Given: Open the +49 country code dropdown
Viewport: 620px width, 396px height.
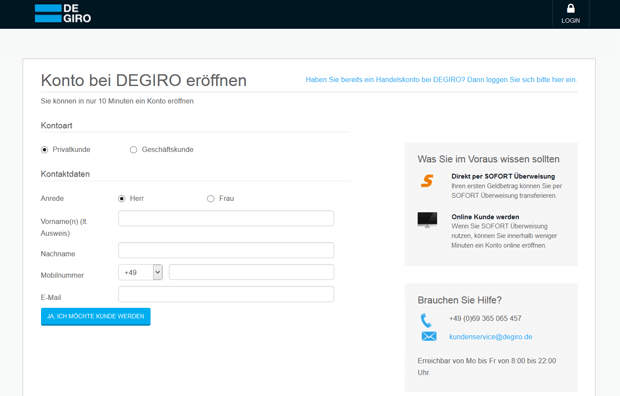Looking at the screenshot, I should [140, 272].
